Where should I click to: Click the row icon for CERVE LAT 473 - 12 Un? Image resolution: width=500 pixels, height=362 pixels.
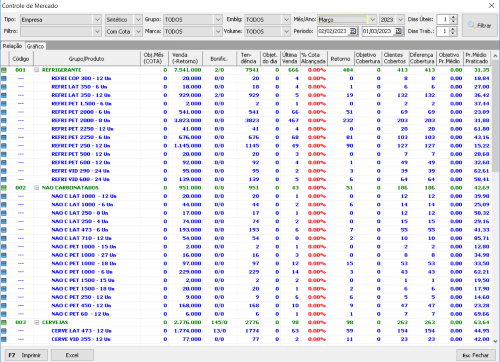(4, 331)
